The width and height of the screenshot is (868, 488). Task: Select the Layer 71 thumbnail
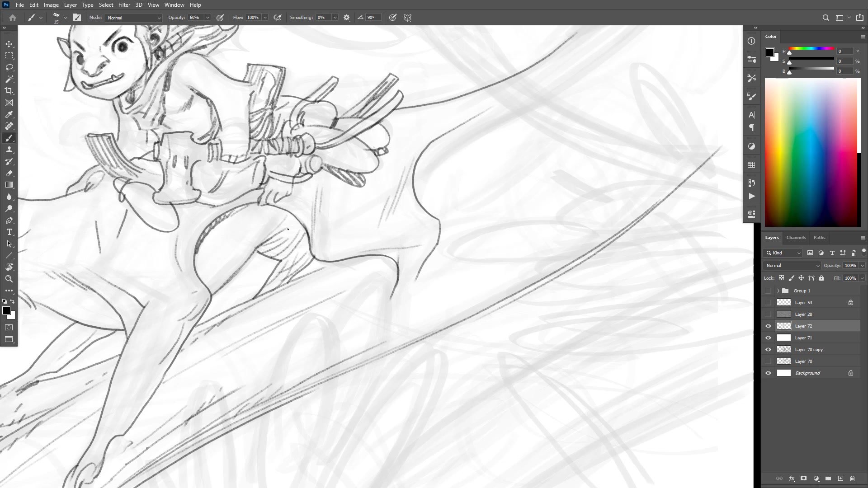pyautogui.click(x=783, y=338)
